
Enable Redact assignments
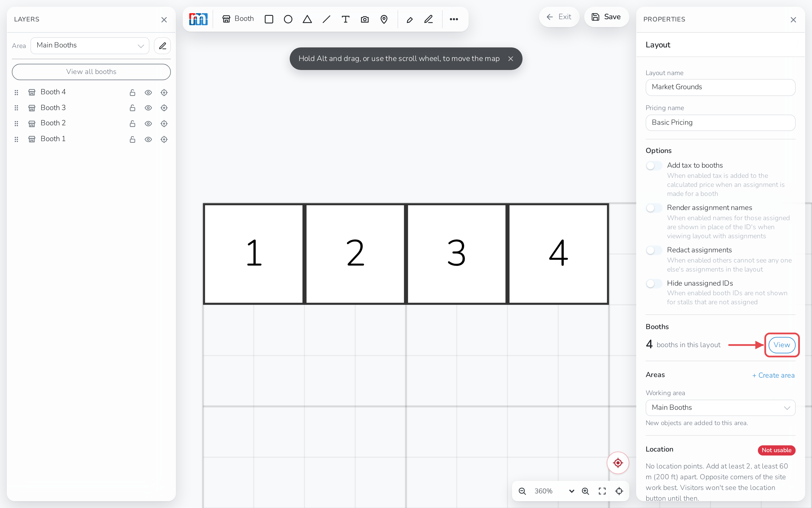(654, 250)
